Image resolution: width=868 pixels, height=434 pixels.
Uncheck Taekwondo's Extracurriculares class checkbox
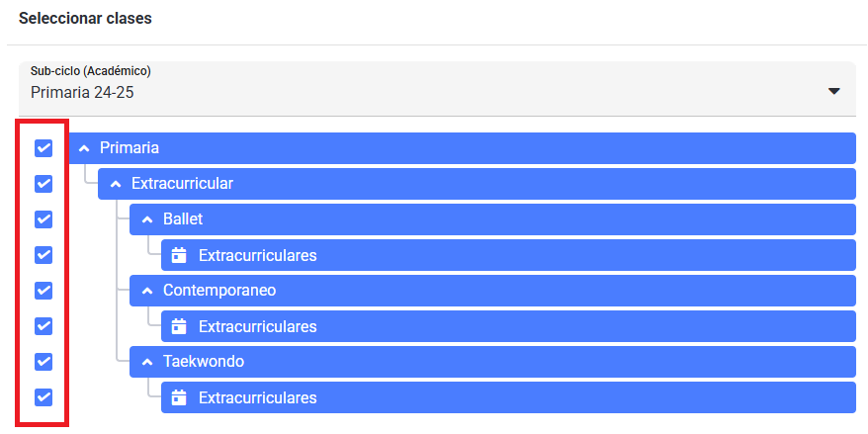click(x=43, y=396)
